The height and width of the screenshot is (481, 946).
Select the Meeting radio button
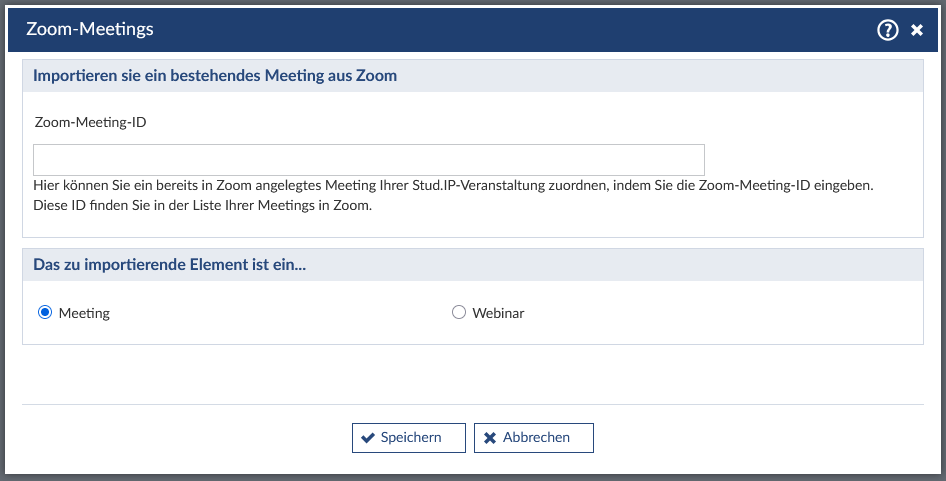pos(44,313)
